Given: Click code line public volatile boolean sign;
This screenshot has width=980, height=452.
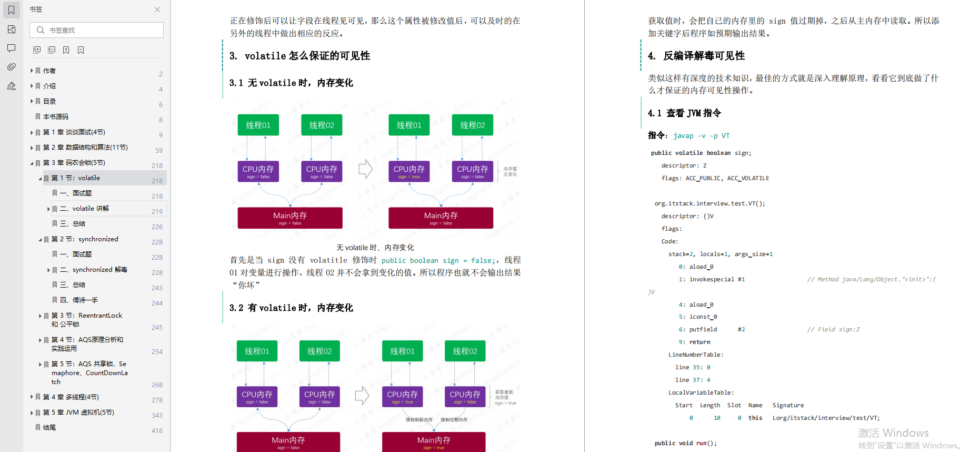Looking at the screenshot, I should [x=701, y=153].
